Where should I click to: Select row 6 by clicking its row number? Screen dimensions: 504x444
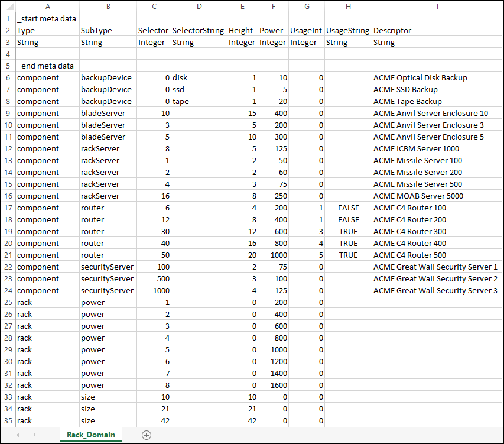pyautogui.click(x=8, y=77)
